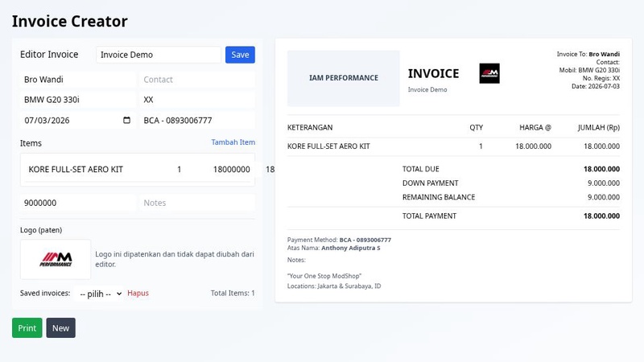644x362 pixels.
Task: Click Hapus to delete saved invoice
Action: click(138, 293)
